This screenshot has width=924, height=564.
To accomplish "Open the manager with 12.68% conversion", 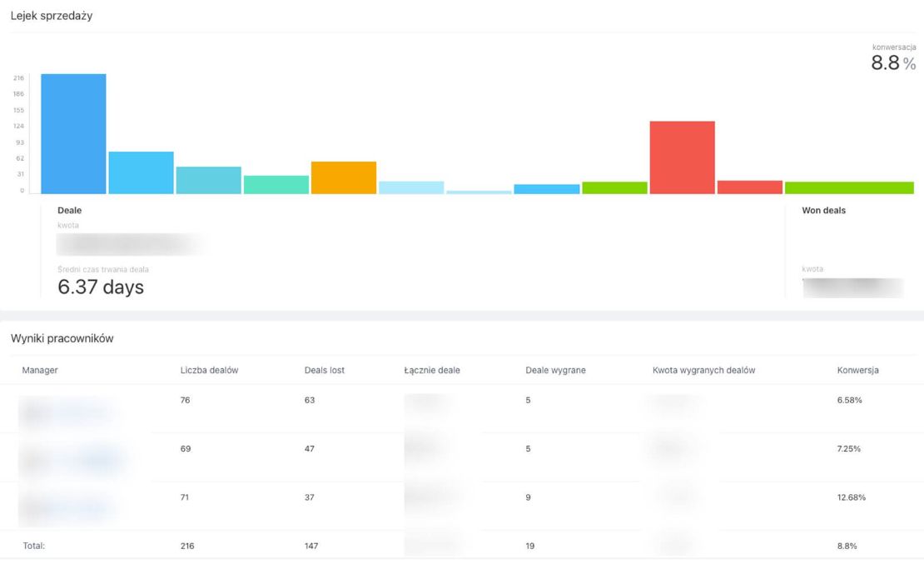I will [x=67, y=507].
